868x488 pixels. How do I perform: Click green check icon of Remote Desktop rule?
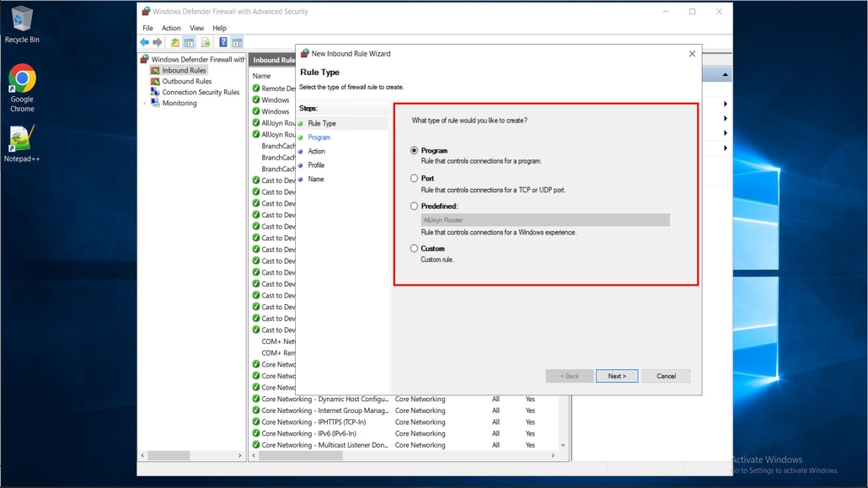pyautogui.click(x=255, y=88)
